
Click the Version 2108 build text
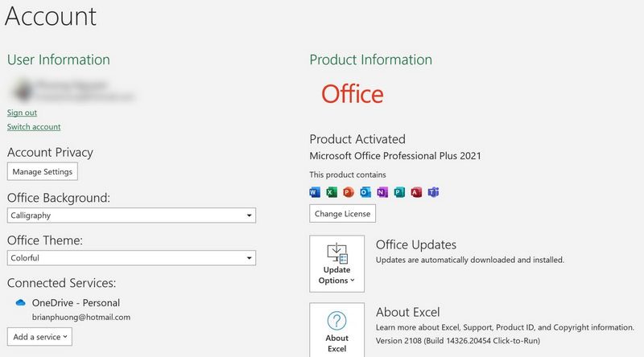(458, 341)
